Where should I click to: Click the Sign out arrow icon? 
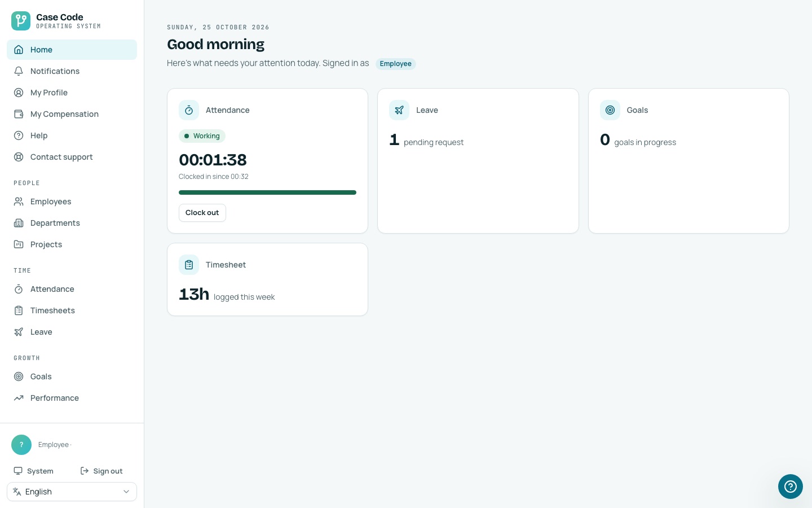[85, 471]
